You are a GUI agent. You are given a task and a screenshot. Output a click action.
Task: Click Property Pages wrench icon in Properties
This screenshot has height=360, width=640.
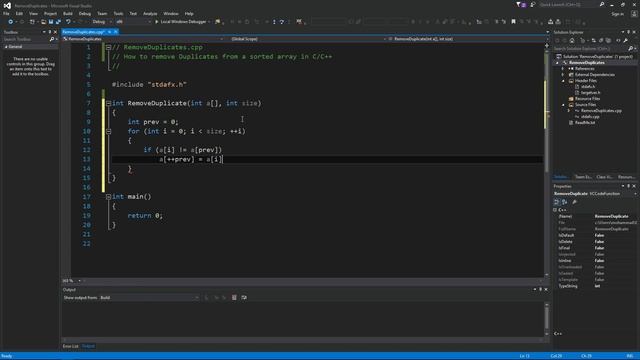click(575, 202)
